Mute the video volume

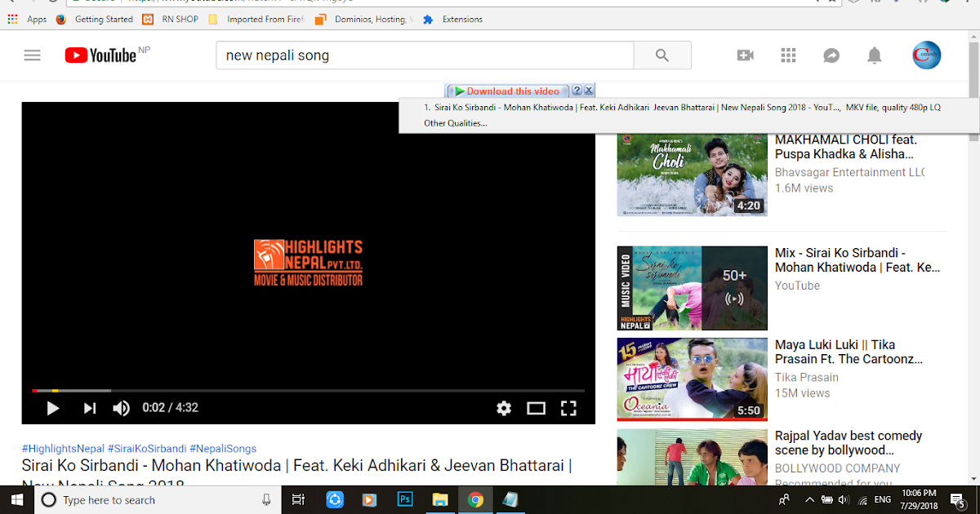122,408
